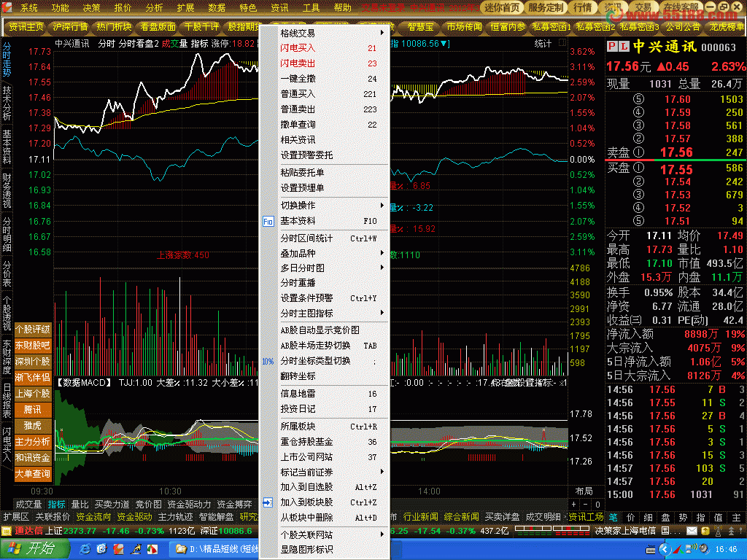The width and height of the screenshot is (747, 560).
Task: Open the 行业新闻 bottom tab
Action: (x=421, y=517)
